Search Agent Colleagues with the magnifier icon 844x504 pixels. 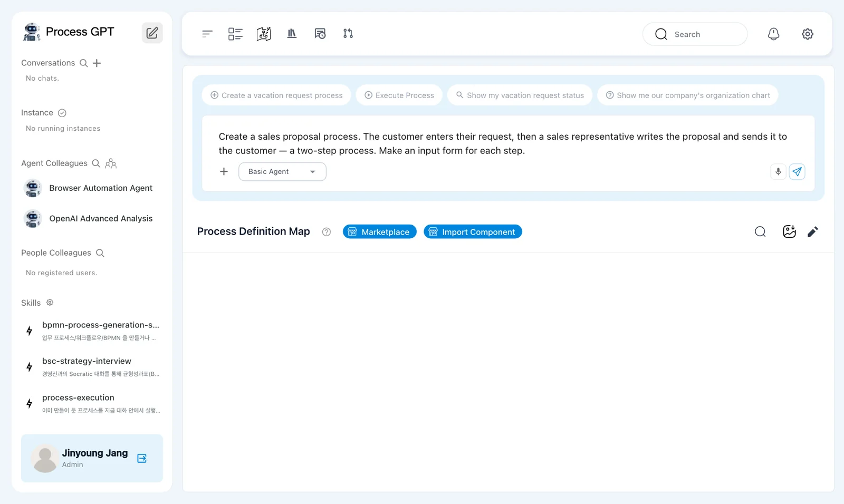pyautogui.click(x=96, y=163)
